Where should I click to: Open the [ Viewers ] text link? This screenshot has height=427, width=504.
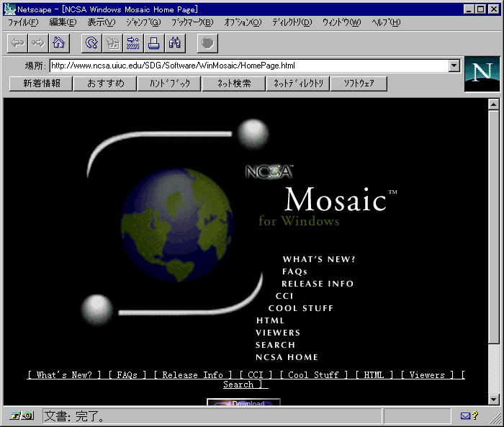pos(427,375)
